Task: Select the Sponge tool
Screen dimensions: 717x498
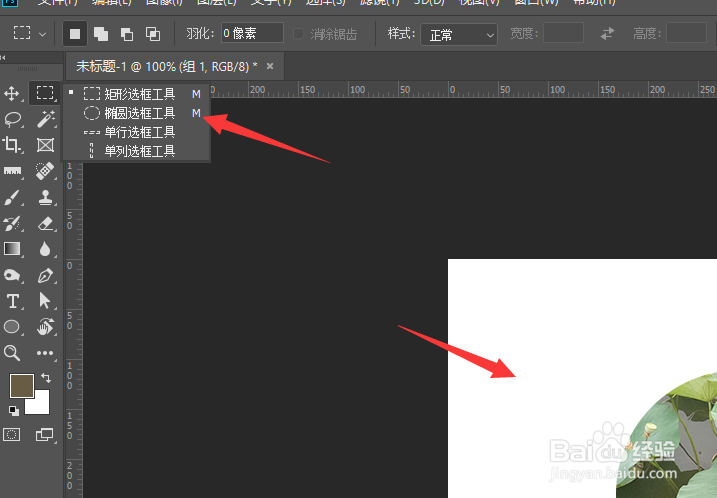Action: click(12, 275)
